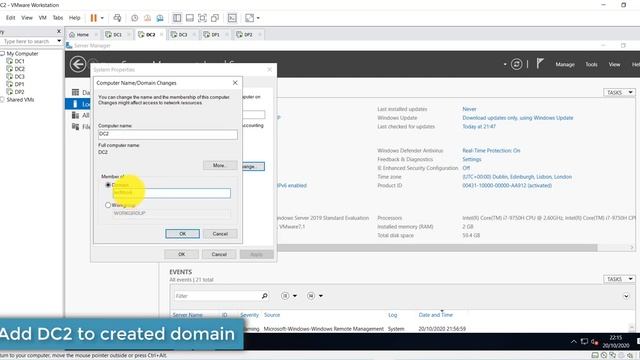Open the Help menu in VMware

coord(74,18)
